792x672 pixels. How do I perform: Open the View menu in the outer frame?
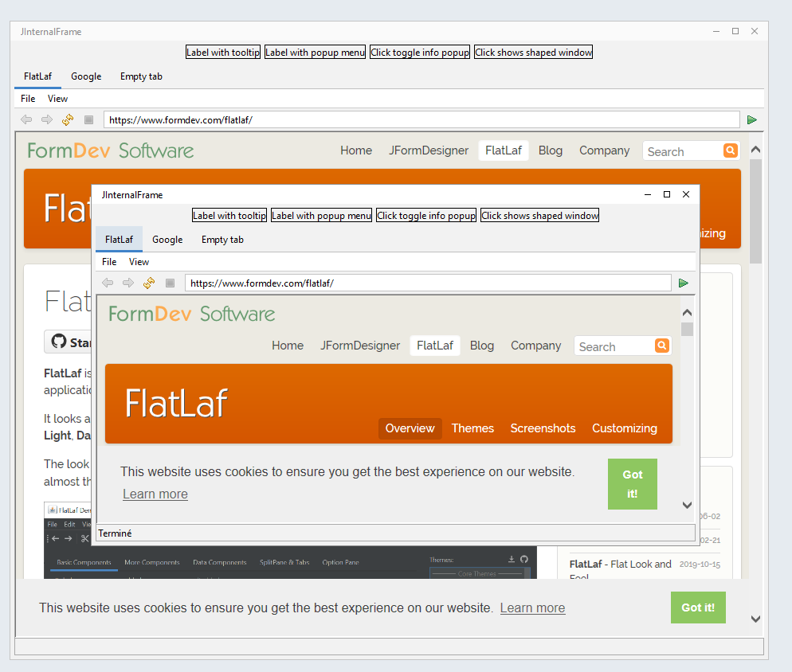(x=57, y=98)
